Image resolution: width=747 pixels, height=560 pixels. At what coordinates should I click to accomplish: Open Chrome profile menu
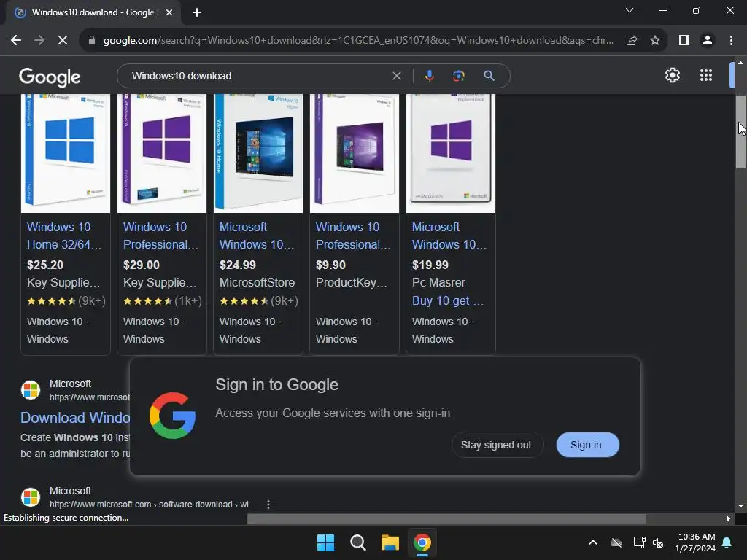pos(708,41)
